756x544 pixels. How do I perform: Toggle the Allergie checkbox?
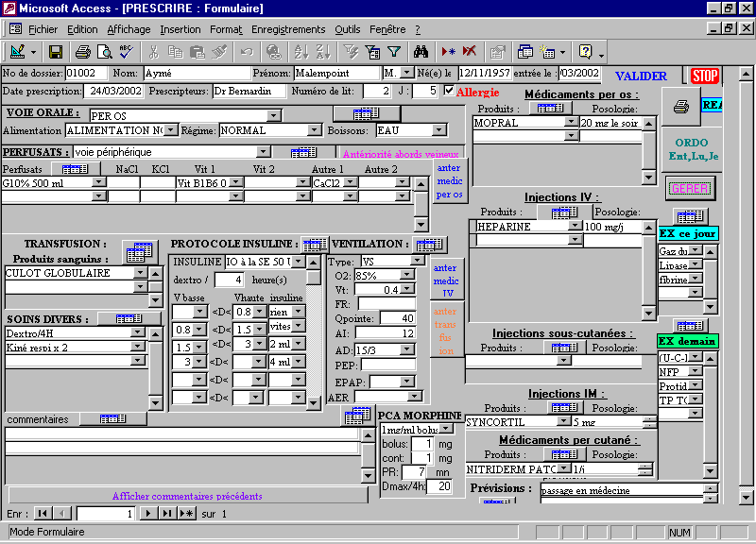pyautogui.click(x=449, y=91)
